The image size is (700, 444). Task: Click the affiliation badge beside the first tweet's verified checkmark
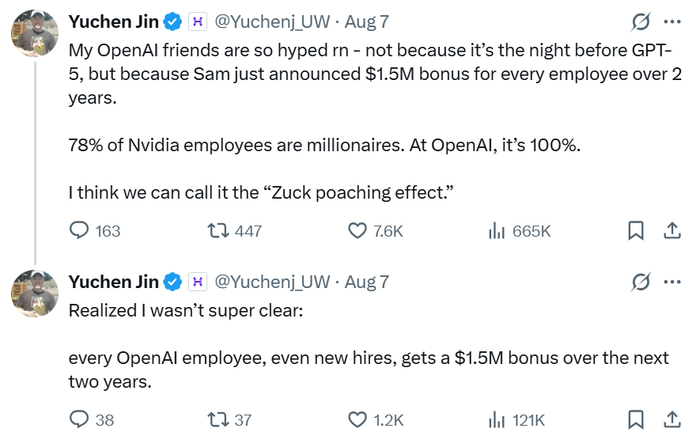coord(198,21)
